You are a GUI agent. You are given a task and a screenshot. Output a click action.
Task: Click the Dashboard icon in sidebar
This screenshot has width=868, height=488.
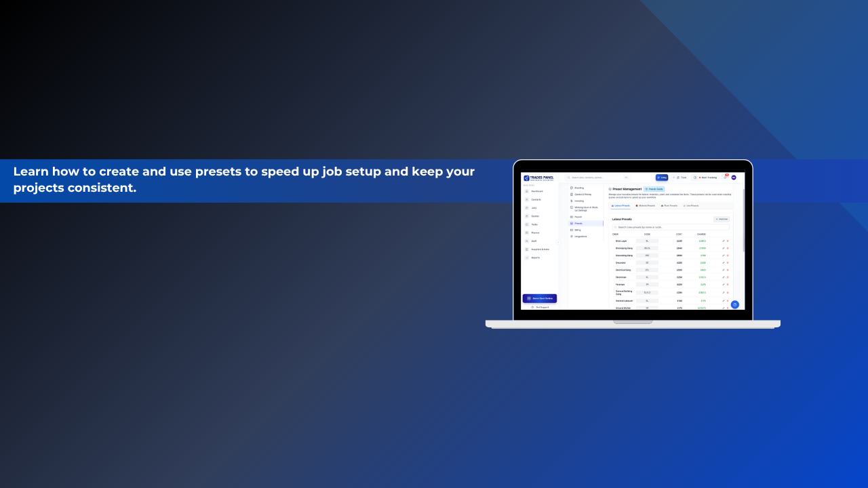click(x=526, y=191)
